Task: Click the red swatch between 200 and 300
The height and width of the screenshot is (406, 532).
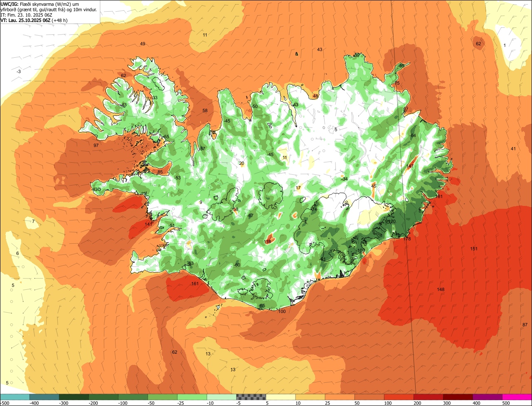Action: pos(428,397)
